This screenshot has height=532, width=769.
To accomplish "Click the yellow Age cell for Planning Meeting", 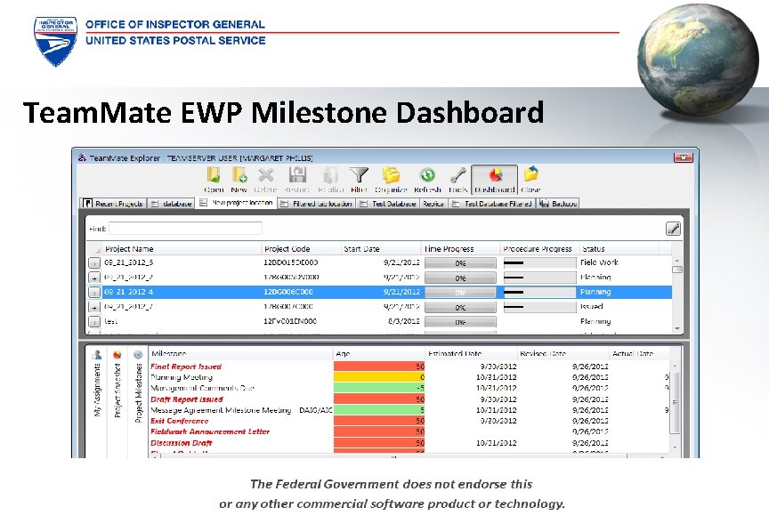I will pyautogui.click(x=379, y=377).
